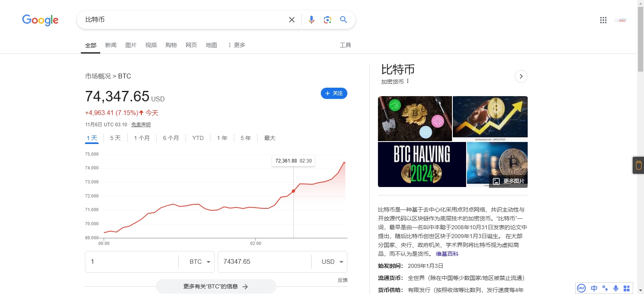
Task: Click the red price marker on chart
Action: [293, 191]
